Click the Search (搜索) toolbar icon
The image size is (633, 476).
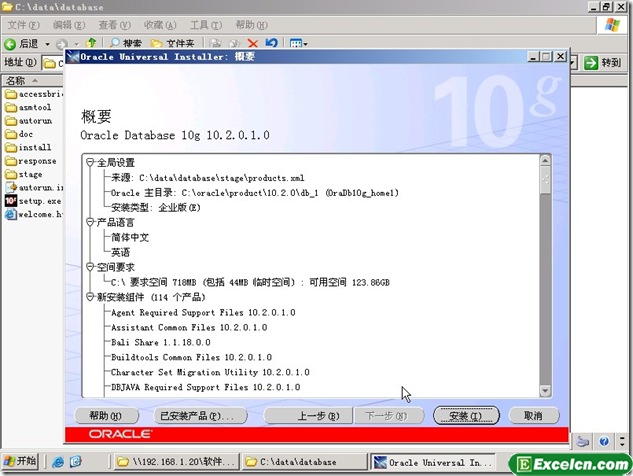click(115, 43)
